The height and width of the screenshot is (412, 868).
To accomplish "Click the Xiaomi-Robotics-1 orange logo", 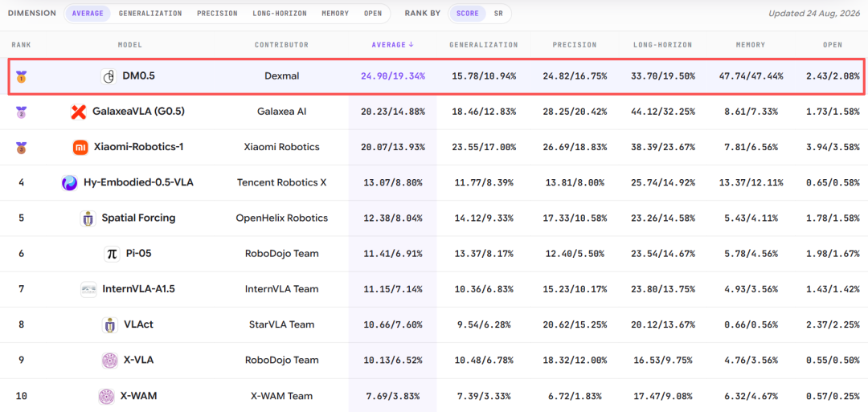I will pyautogui.click(x=81, y=147).
